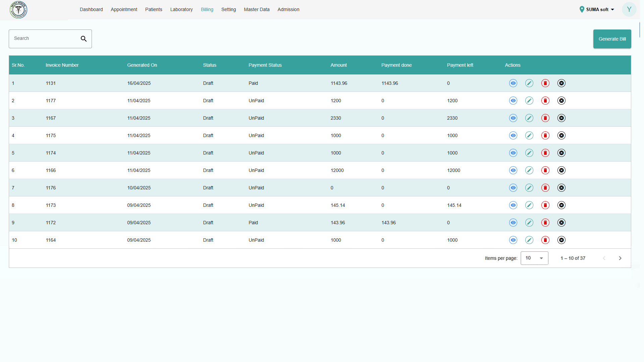Viewport: 644px width, 362px height.
Task: Show details of invoice 1172 via the eye icon
Action: click(x=513, y=223)
